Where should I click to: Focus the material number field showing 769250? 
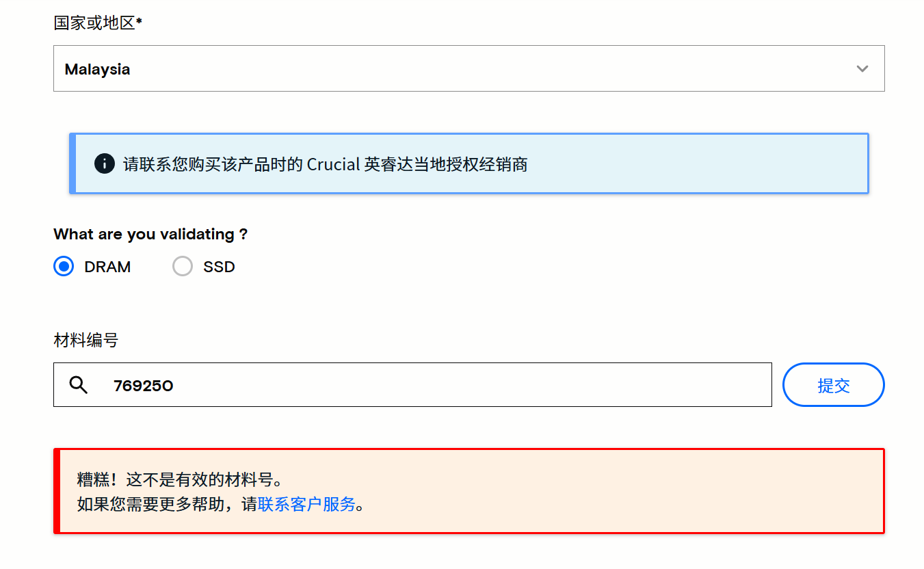[x=412, y=384]
